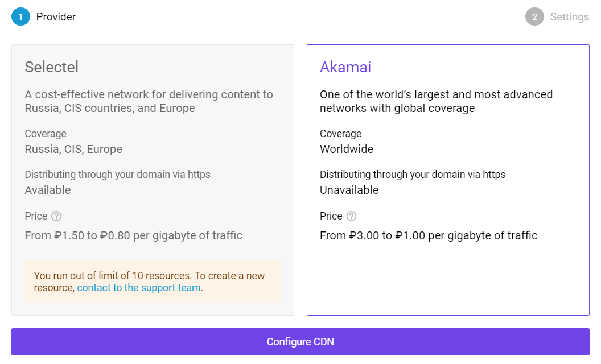Click the Akamai price From ₽3.00 to ₽1.00
The width and height of the screenshot is (601, 364).
pos(429,235)
